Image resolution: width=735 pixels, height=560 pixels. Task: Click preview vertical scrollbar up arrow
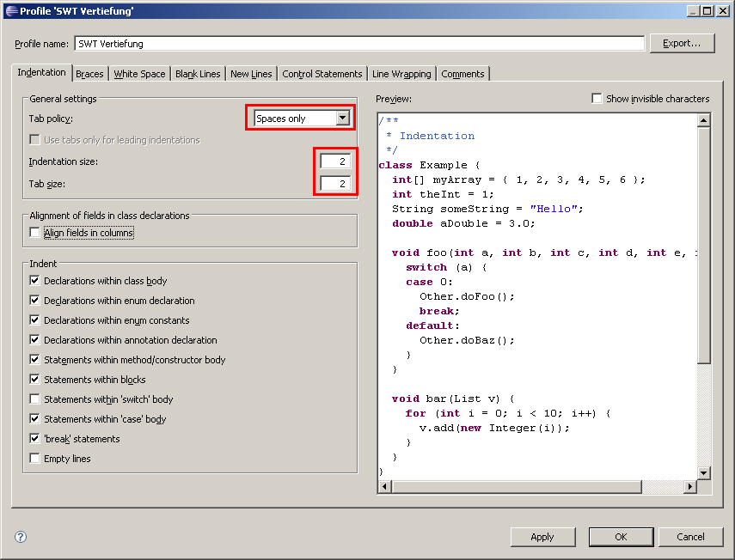[x=703, y=120]
